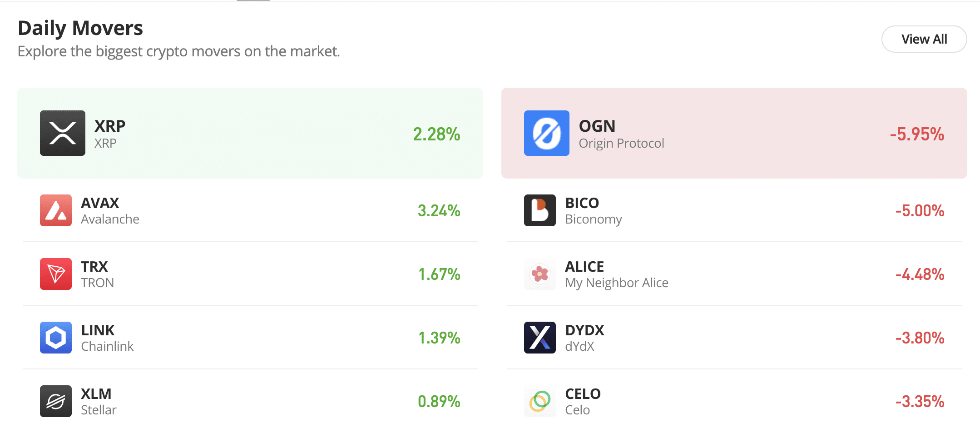Click the AVAX 3.24% percentage
The image size is (980, 448).
439,211
